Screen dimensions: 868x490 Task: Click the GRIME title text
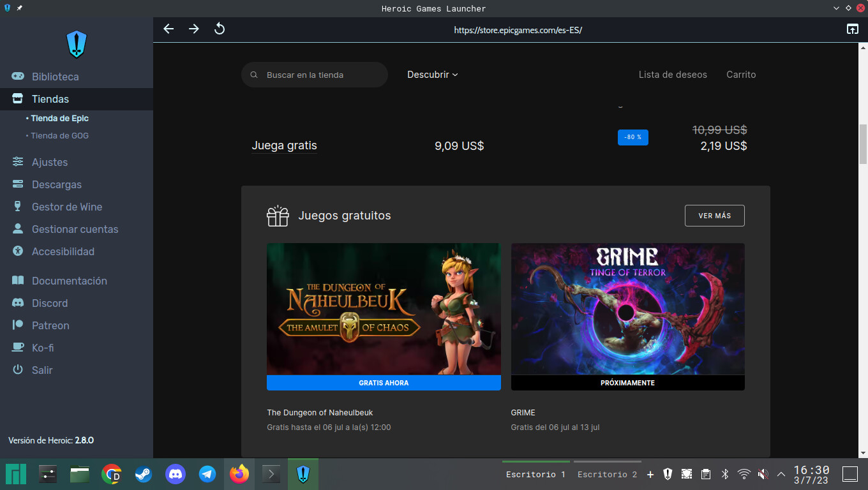click(x=523, y=413)
